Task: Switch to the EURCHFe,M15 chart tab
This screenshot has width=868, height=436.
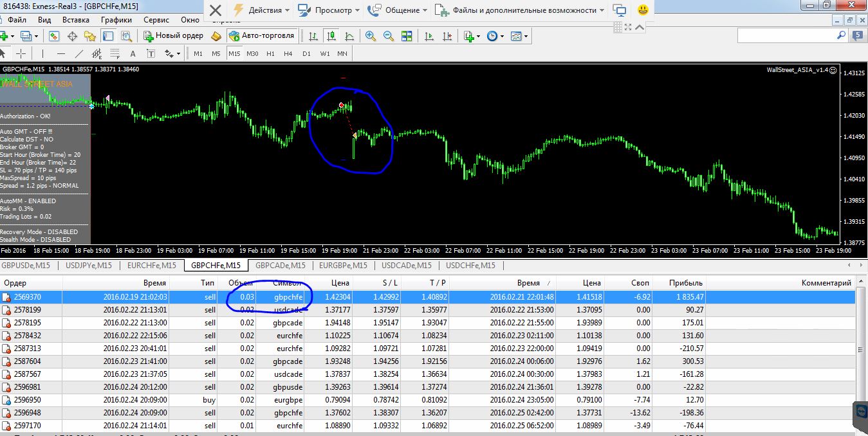Action: click(x=151, y=265)
